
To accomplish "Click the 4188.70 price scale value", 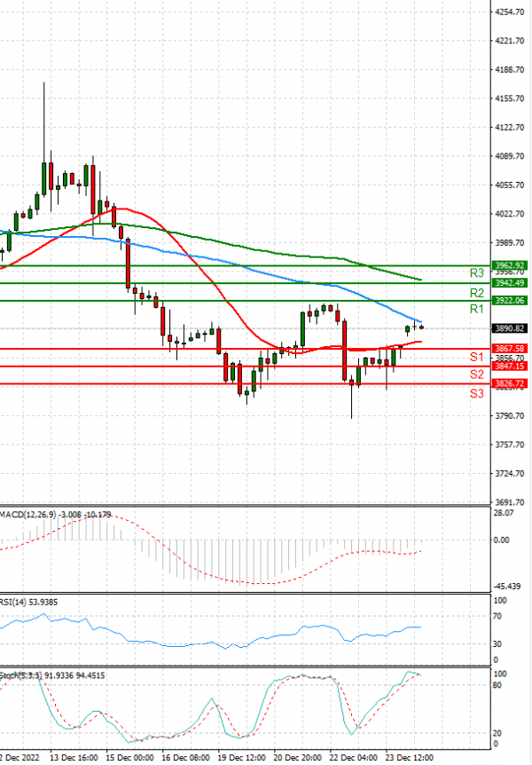I will (509, 70).
